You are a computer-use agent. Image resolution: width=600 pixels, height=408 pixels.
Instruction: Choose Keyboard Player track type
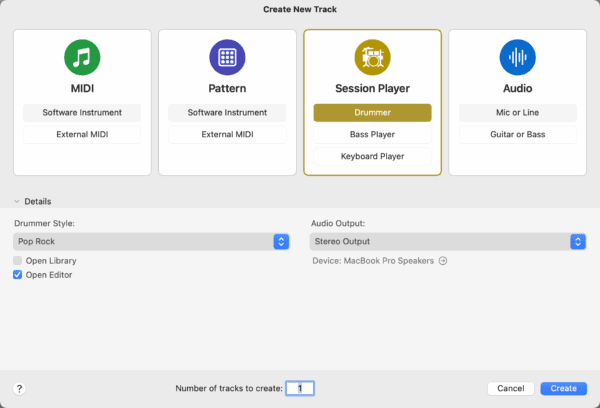pos(372,156)
